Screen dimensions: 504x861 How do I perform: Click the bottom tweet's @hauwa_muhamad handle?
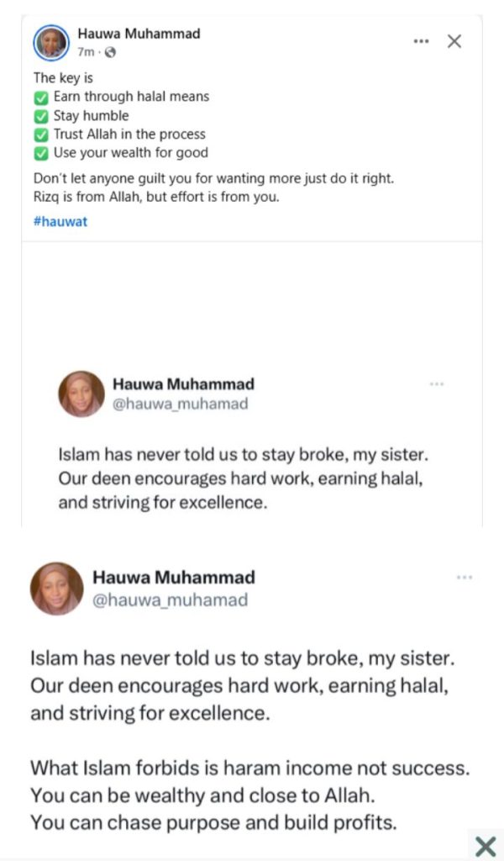pyautogui.click(x=170, y=600)
